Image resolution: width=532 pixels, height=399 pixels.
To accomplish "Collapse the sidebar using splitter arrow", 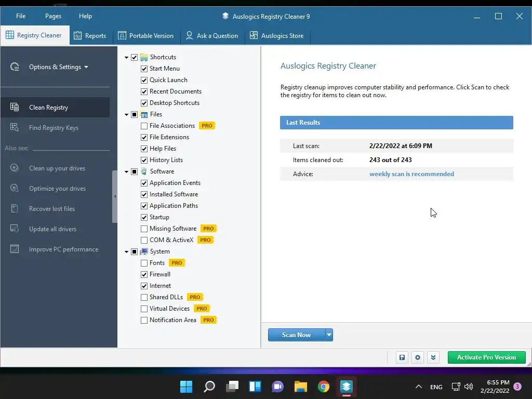I will pos(115,196).
